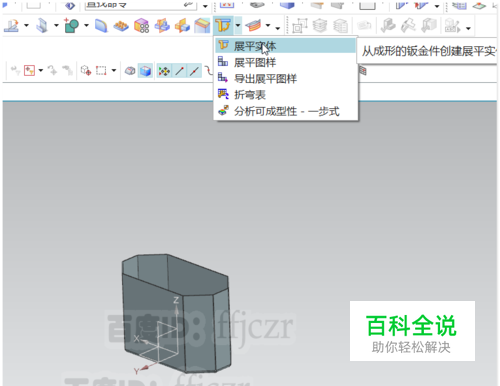Expand the flat solid tool dropdown arrow
This screenshot has width=500, height=386.
click(238, 25)
